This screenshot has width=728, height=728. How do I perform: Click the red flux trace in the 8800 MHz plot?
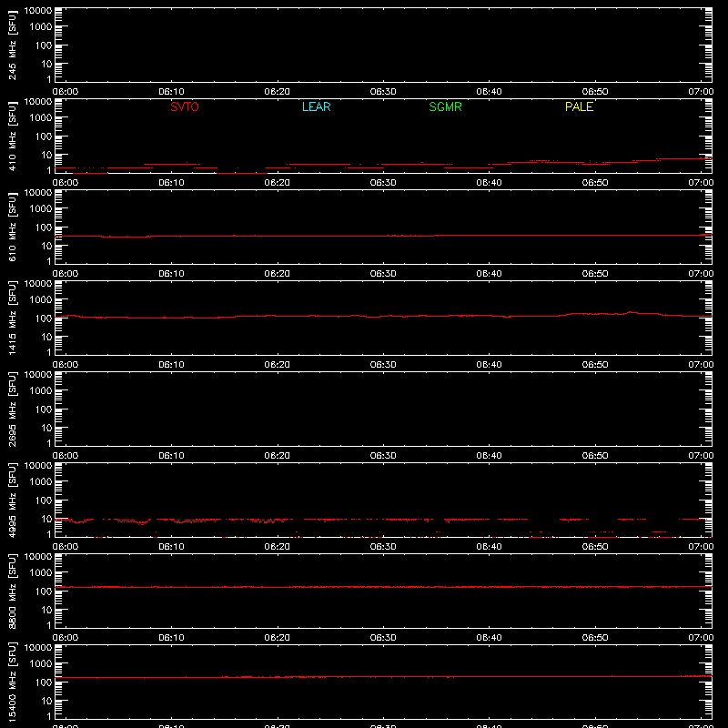(383, 587)
